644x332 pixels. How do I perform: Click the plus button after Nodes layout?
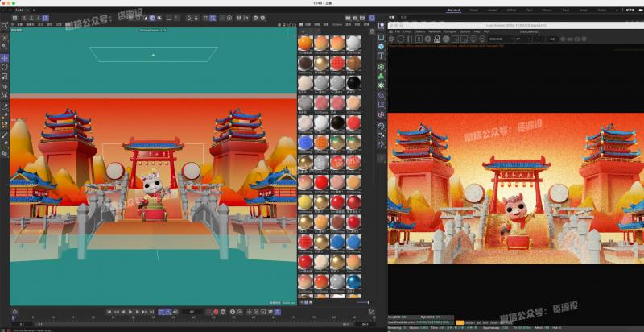(x=618, y=10)
